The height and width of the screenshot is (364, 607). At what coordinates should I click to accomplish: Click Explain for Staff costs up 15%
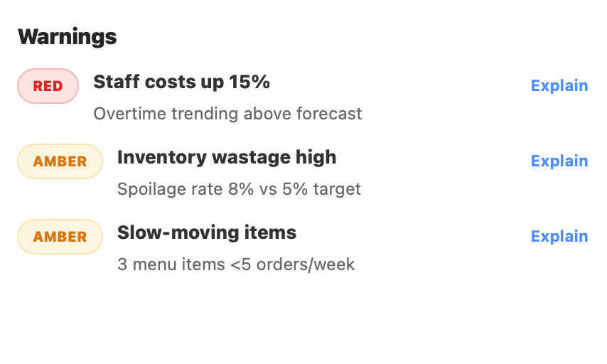559,86
